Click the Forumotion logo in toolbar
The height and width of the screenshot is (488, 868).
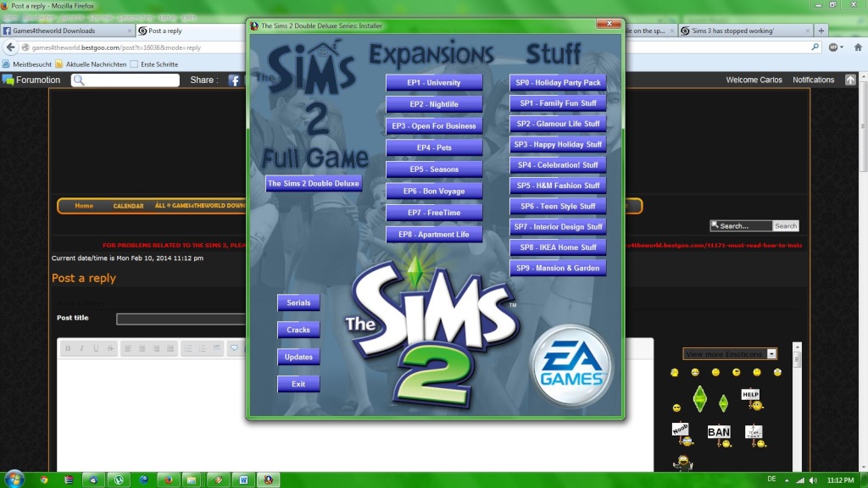pyautogui.click(x=31, y=80)
